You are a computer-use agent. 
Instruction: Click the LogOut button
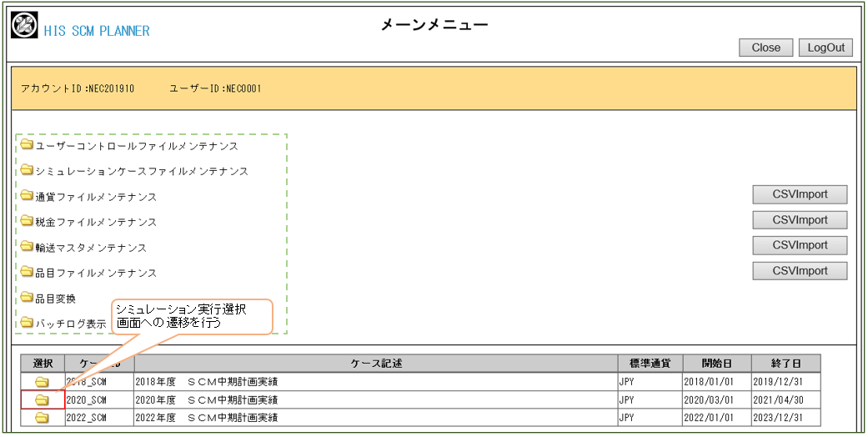[825, 48]
